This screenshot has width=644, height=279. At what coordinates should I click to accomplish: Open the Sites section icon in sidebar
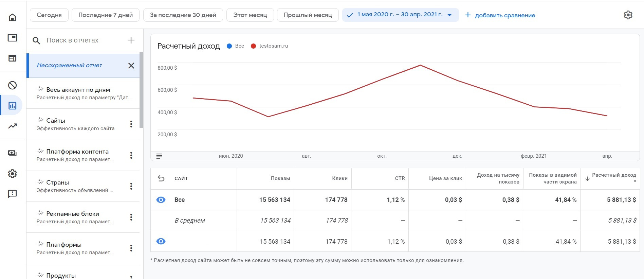(x=12, y=58)
